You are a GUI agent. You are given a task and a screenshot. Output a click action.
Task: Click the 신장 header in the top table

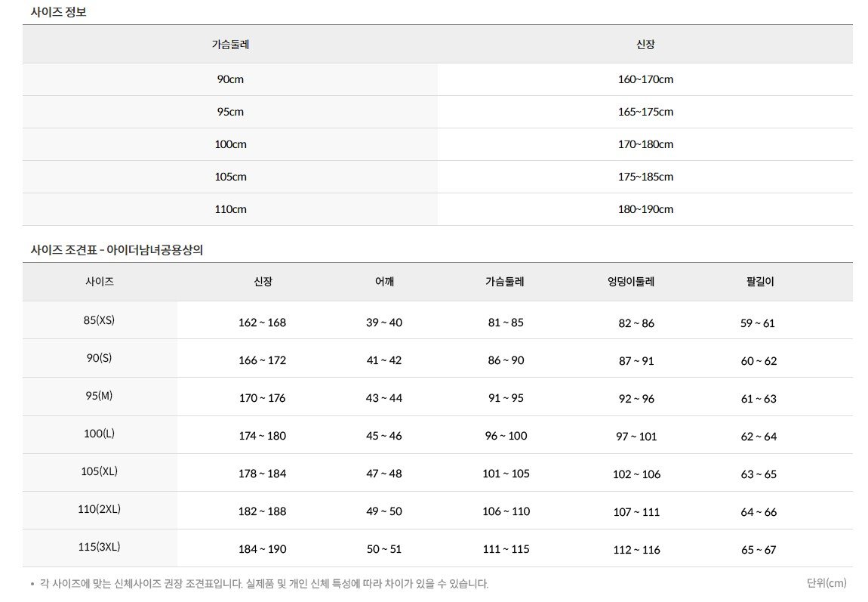tap(645, 45)
